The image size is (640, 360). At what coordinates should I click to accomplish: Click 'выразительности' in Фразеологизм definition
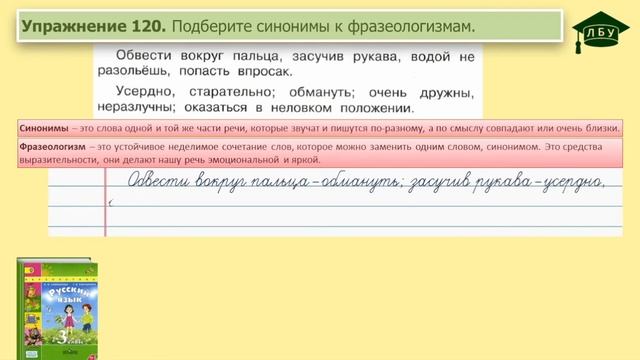(59, 160)
